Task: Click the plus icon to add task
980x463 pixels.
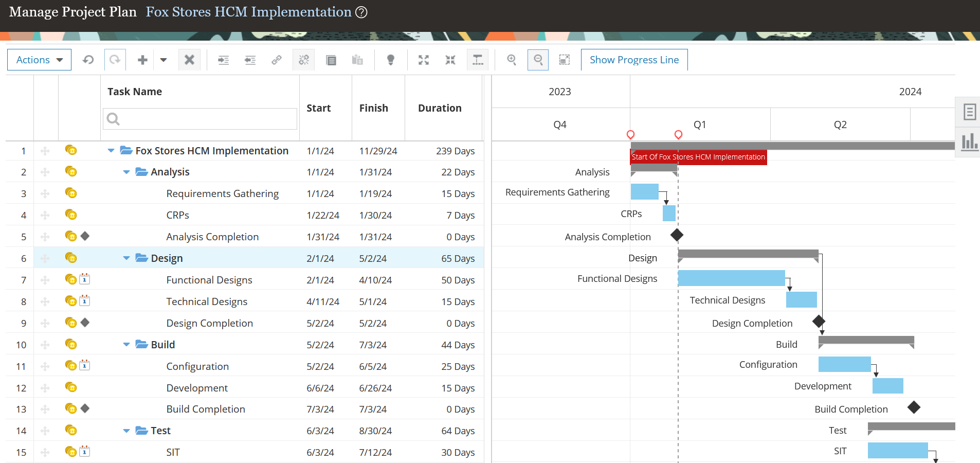Action: 142,60
